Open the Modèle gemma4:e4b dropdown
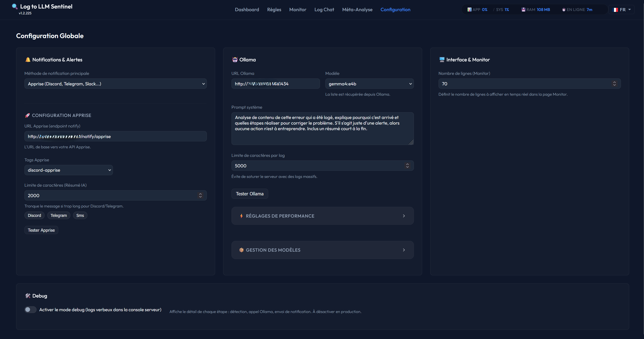This screenshot has width=644, height=339. [369, 84]
